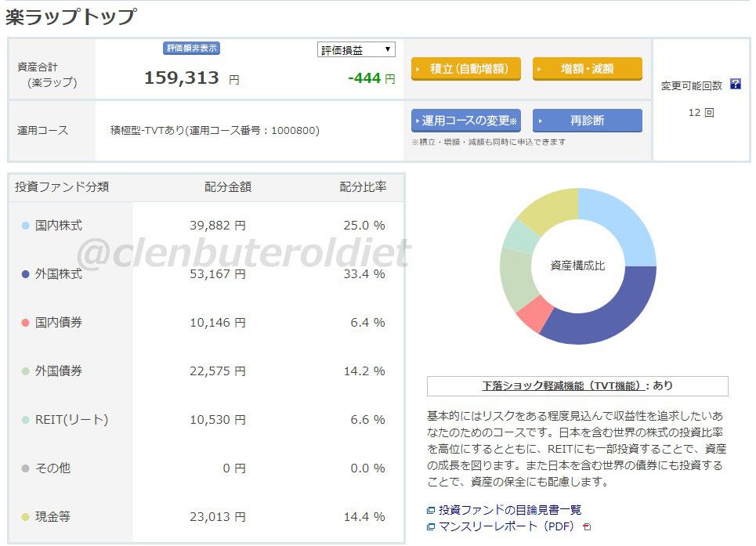The width and height of the screenshot is (756, 546).
Task: Click the 25.0 % ratio cell
Action: tap(364, 226)
